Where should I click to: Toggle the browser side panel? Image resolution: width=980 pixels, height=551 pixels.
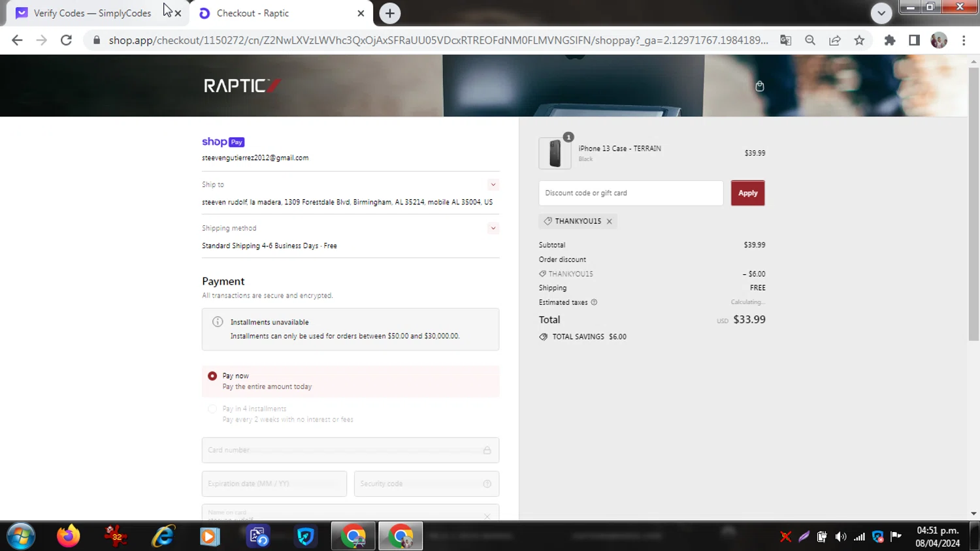pyautogui.click(x=914, y=40)
